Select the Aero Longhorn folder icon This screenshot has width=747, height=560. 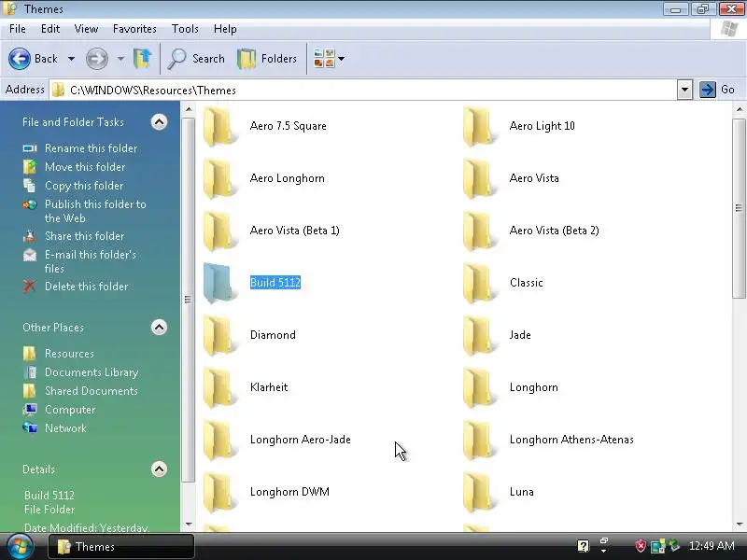[219, 178]
